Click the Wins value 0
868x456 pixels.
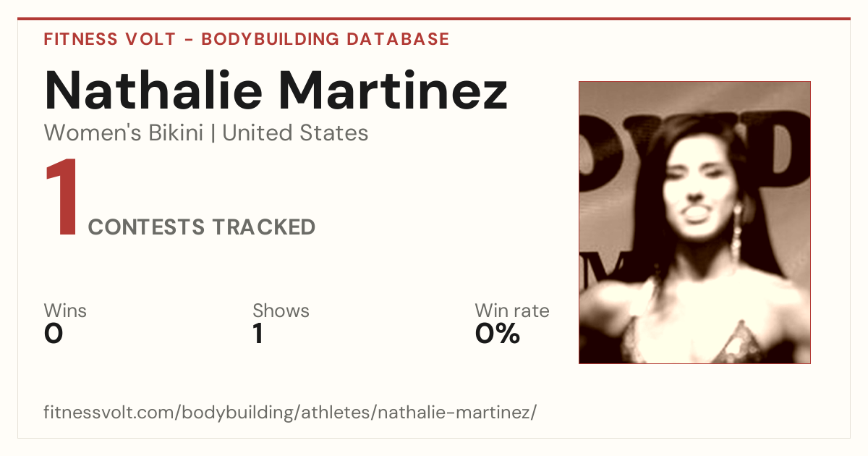pos(54,334)
